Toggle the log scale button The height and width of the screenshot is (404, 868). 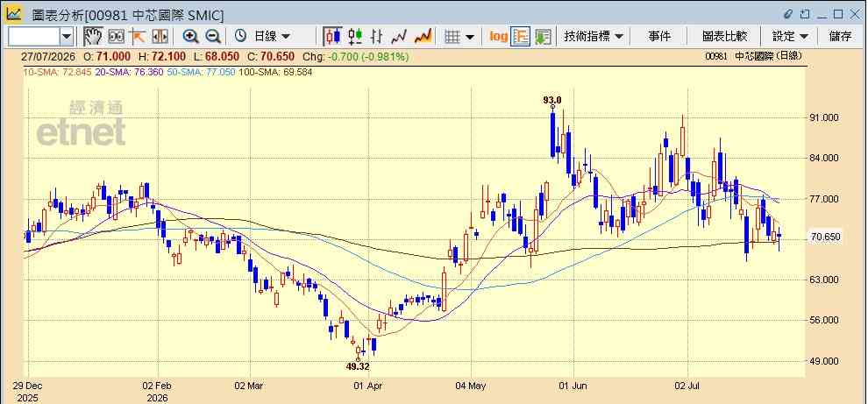coord(498,37)
